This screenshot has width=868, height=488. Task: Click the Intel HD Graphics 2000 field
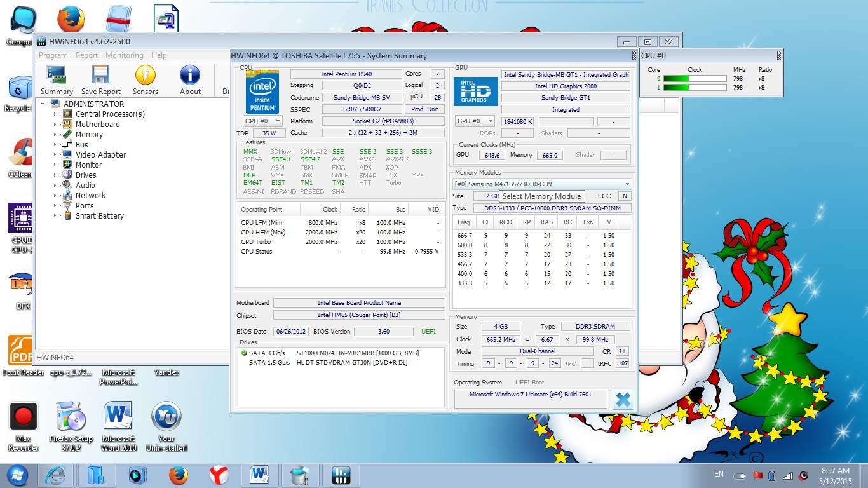pos(566,86)
